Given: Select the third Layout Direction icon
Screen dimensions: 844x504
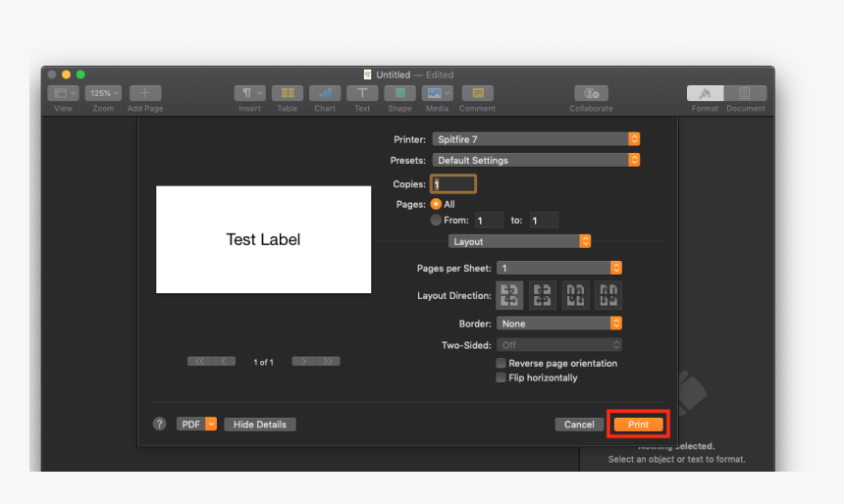Looking at the screenshot, I should coord(575,295).
